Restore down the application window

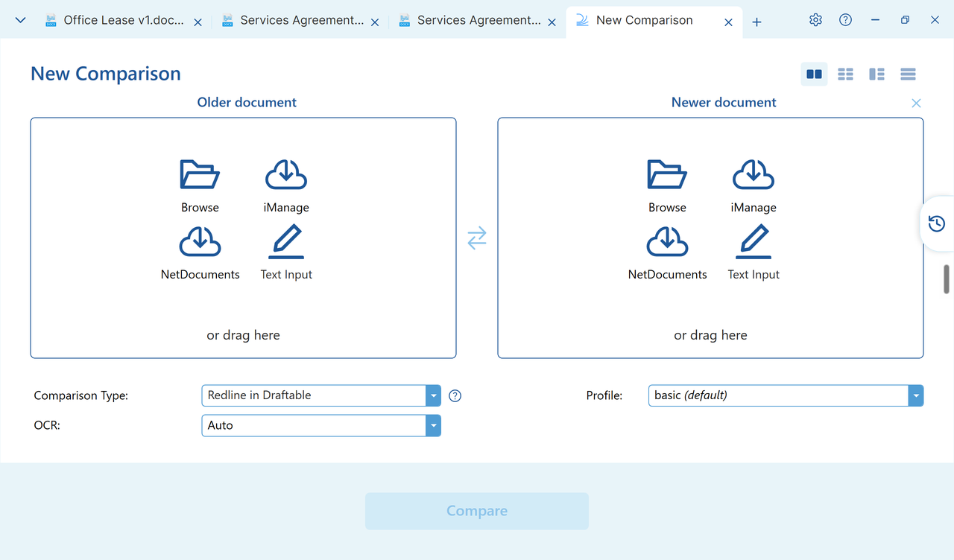905,20
